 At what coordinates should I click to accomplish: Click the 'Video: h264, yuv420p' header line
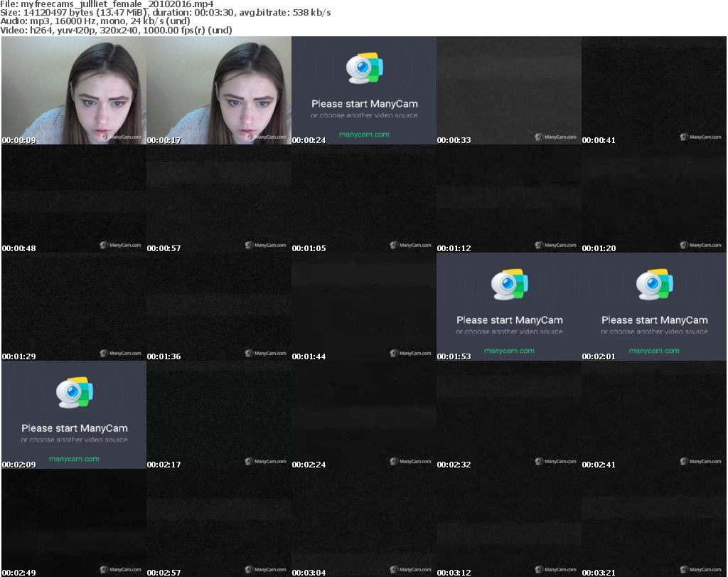(x=116, y=30)
